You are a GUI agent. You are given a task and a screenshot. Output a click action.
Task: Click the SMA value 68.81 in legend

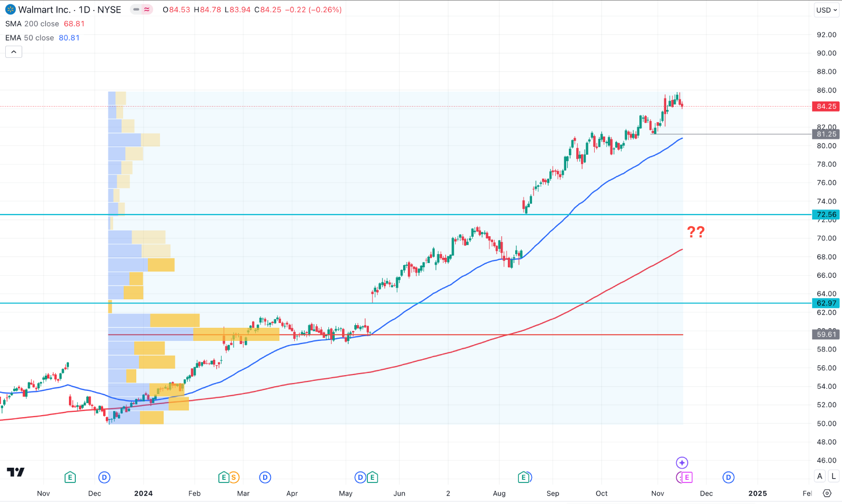coord(74,24)
